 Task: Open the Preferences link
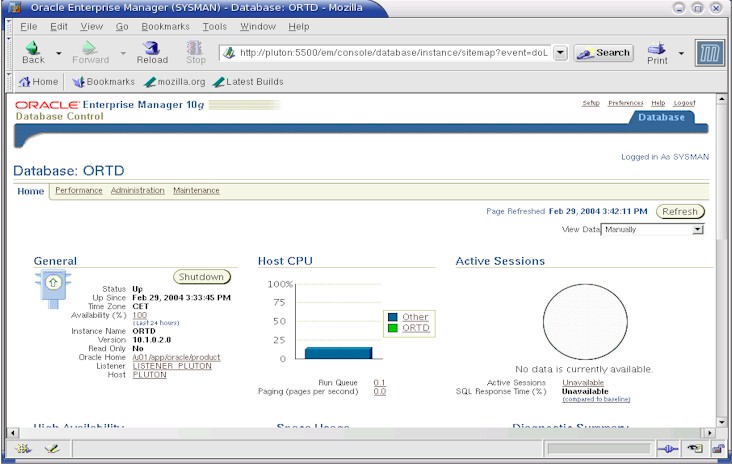tap(626, 103)
